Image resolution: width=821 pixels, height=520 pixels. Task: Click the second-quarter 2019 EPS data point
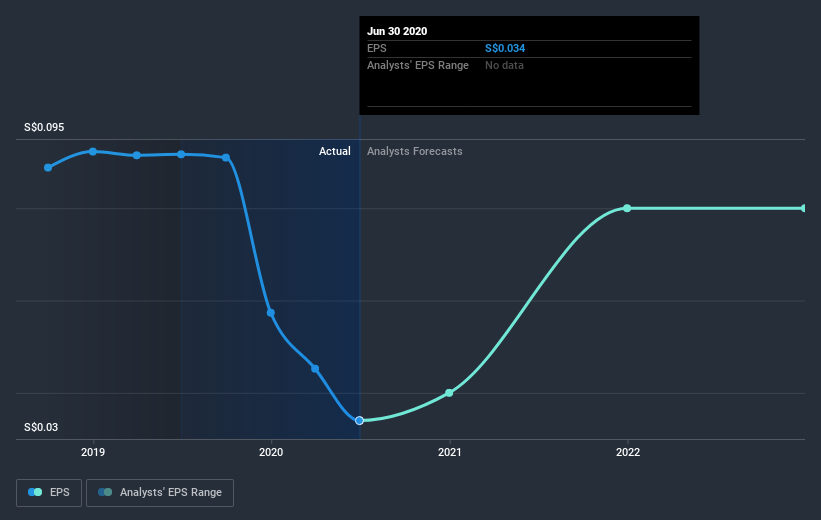(137, 156)
